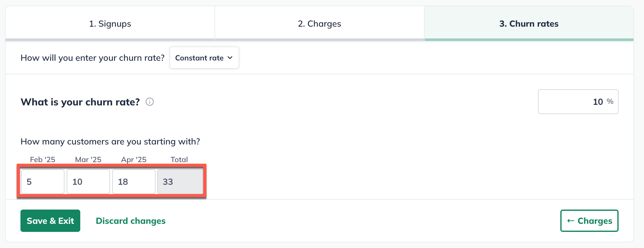Click the greyed Total field showing 33
Screen dimensions: 644x248
[x=179, y=182]
